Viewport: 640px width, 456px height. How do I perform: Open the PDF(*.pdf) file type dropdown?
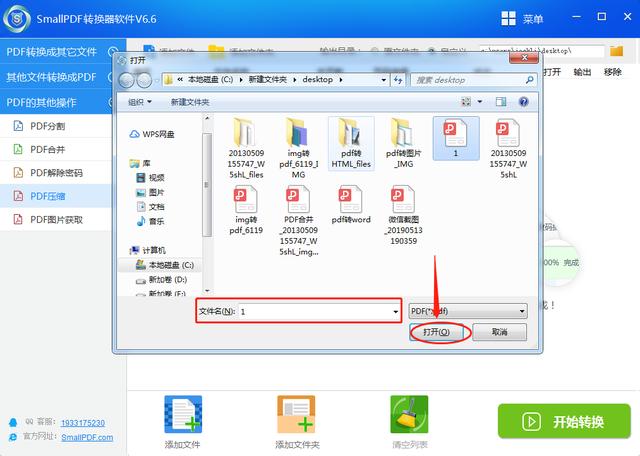[468, 311]
